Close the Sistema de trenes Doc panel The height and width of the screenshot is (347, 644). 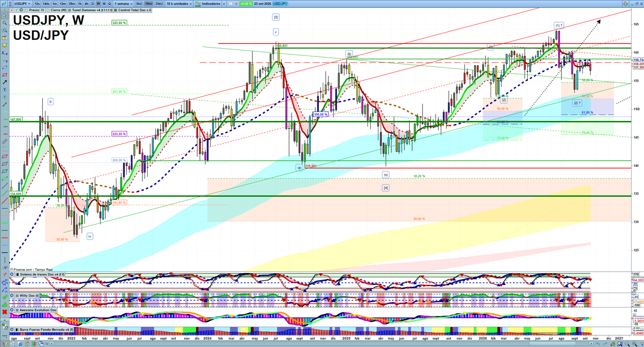pos(12,274)
